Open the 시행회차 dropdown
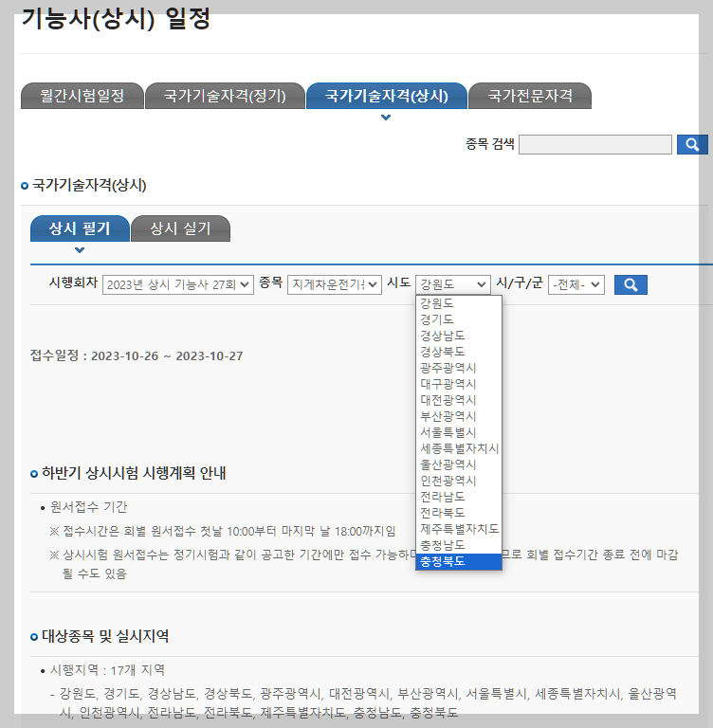The width and height of the screenshot is (713, 728). (x=178, y=284)
